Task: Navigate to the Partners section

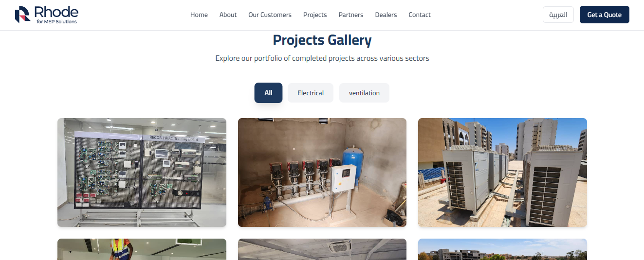Action: 351,15
